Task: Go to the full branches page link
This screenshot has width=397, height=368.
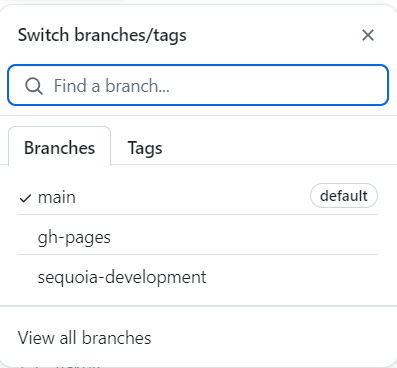Action: click(x=84, y=338)
